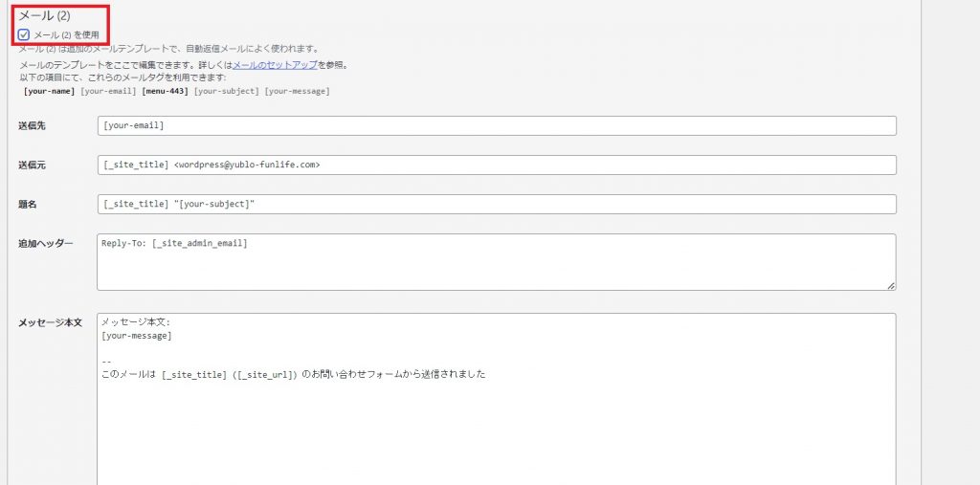Viewport: 980px width, 485px height.
Task: Select the [your-message] mail tag above the fields
Action: click(x=297, y=91)
